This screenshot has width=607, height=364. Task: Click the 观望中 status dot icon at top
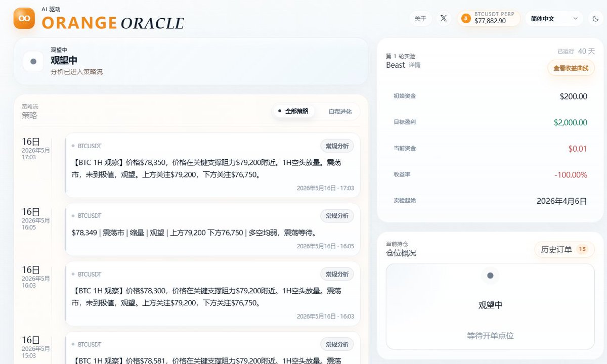[x=33, y=61]
